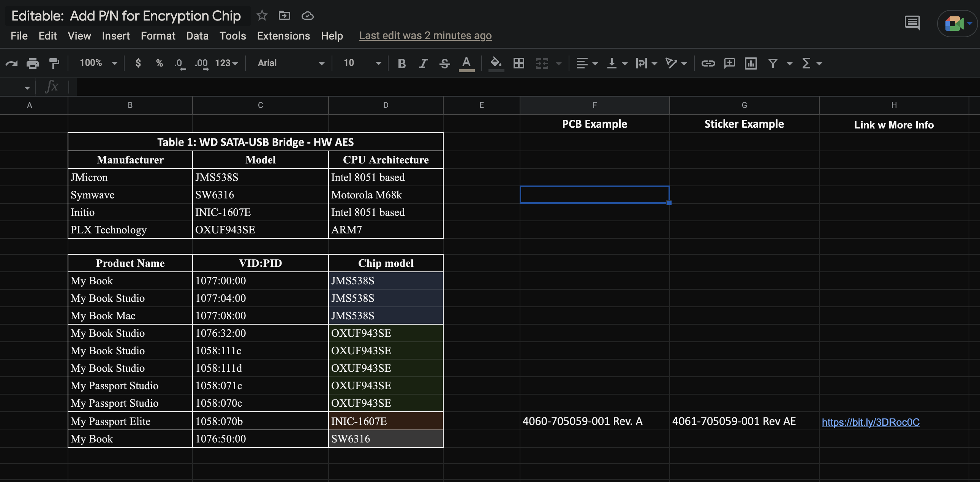
Task: Select the My Passport Elite cell
Action: pos(130,421)
